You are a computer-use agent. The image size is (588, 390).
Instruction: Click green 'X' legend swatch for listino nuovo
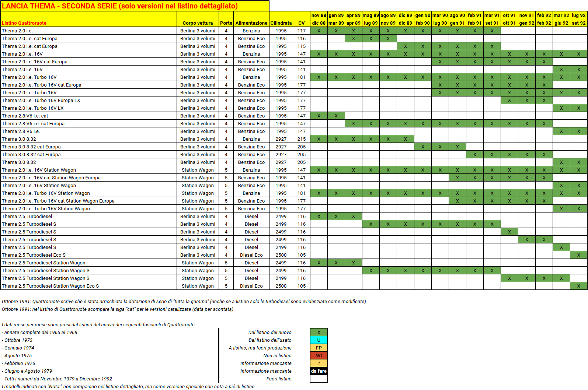[319, 332]
